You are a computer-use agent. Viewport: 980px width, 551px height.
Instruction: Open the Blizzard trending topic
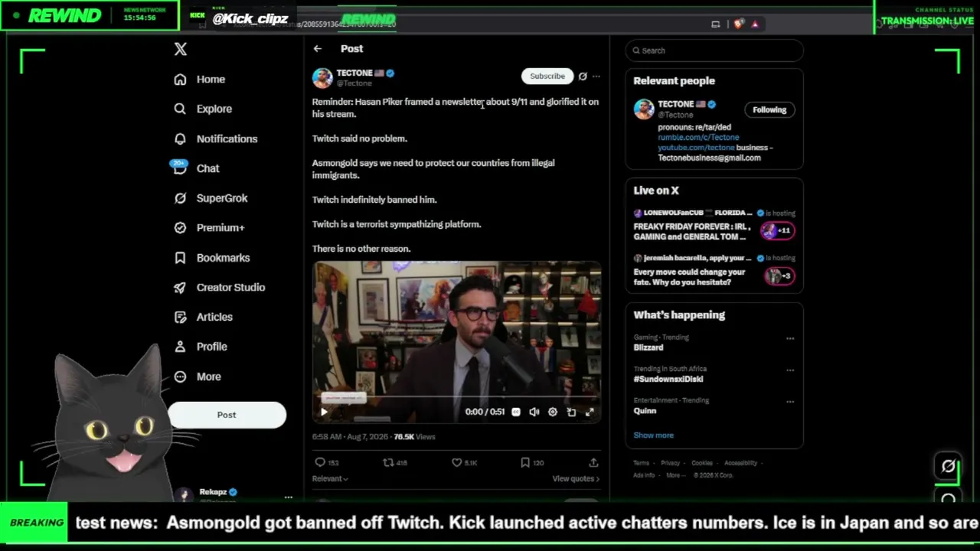(648, 347)
